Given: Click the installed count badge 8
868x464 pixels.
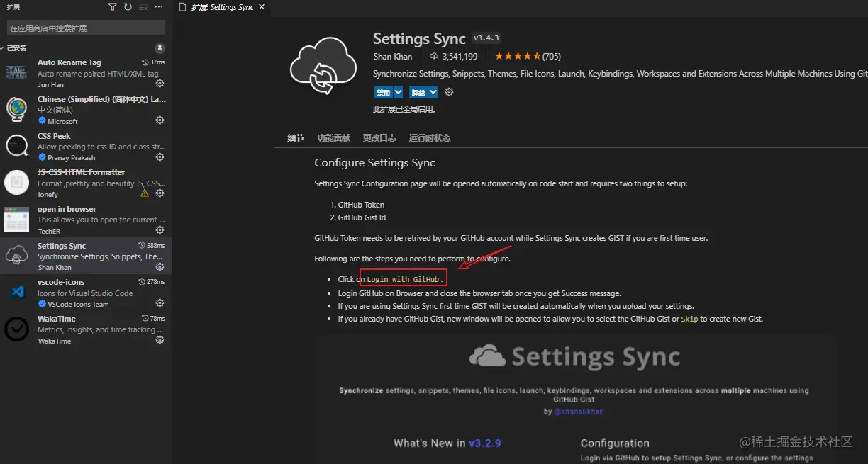Looking at the screenshot, I should pos(160,48).
